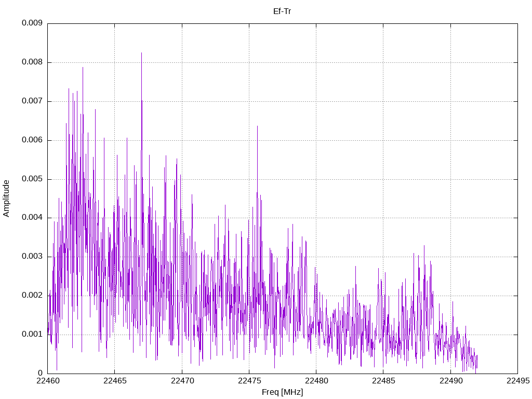The height and width of the screenshot is (399, 532).
Task: Click the y-axis tick label 0.002
Action: click(x=32, y=296)
